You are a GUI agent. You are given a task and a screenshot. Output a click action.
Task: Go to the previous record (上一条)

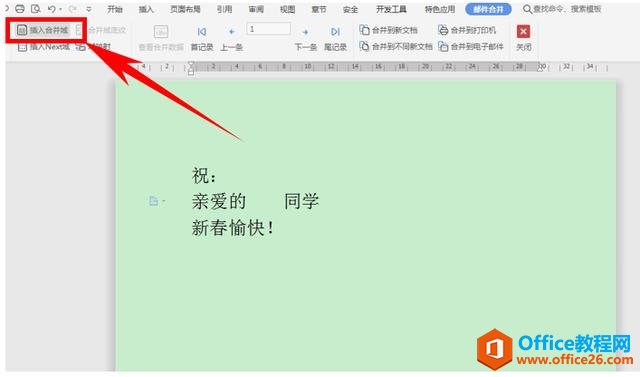click(x=231, y=39)
